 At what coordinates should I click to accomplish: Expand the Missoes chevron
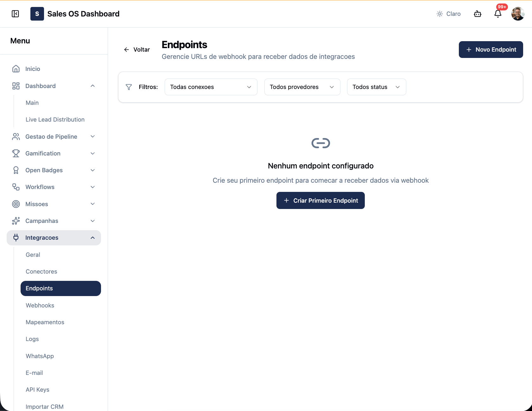93,204
